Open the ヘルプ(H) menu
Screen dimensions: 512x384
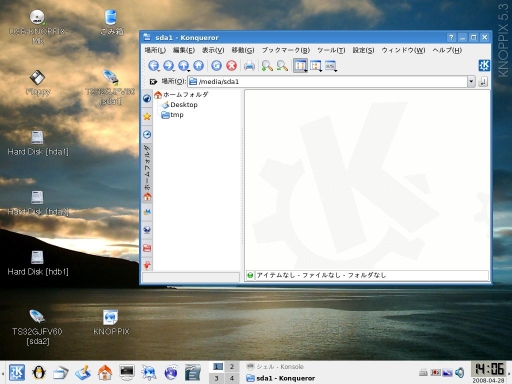(x=447, y=50)
